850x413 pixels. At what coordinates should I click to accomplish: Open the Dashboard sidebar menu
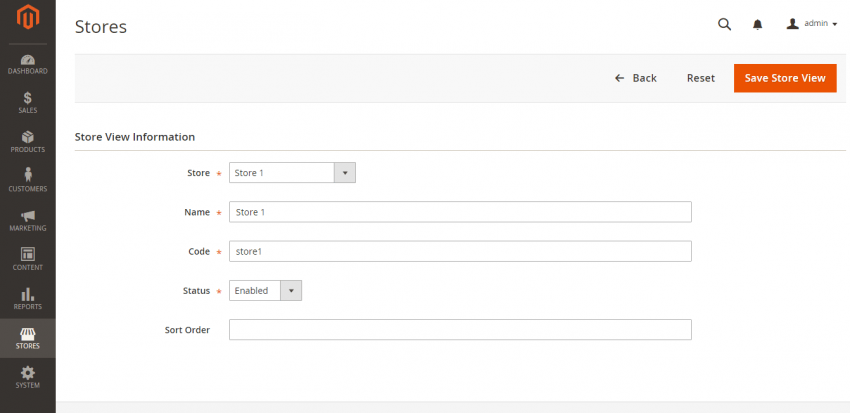pos(28,64)
